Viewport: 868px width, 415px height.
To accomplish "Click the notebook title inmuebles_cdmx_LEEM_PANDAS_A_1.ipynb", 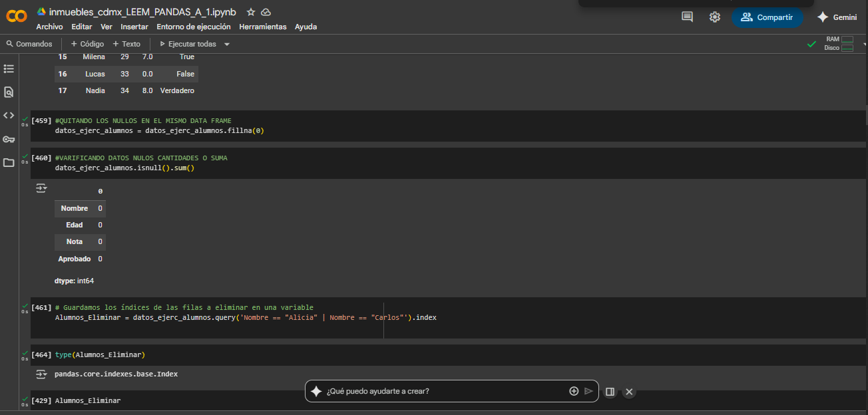I will click(x=142, y=12).
